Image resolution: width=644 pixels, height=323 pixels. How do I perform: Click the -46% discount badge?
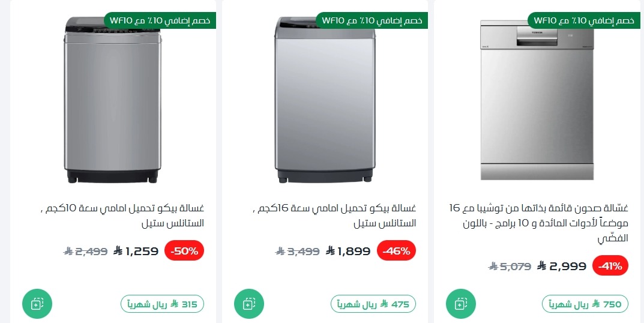(396, 251)
